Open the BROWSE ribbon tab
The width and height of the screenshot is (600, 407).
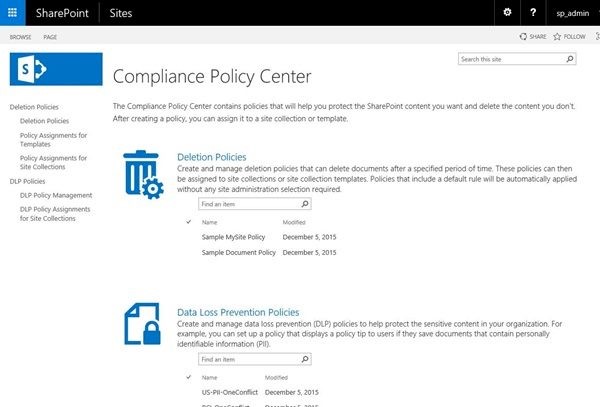[20, 37]
